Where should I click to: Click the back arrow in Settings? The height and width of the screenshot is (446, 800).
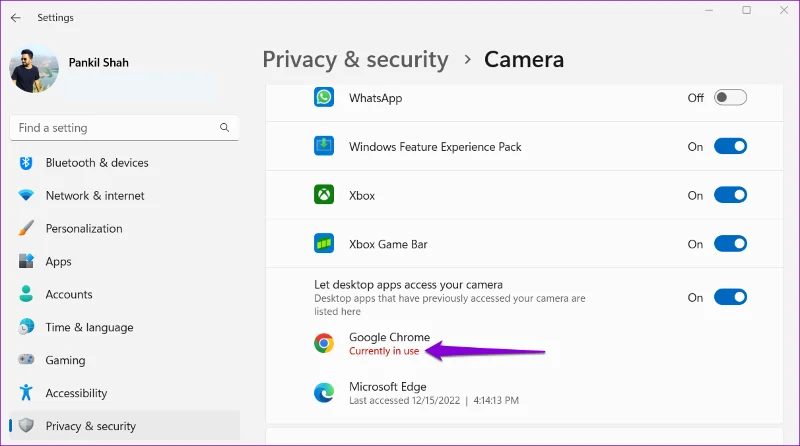[16, 18]
